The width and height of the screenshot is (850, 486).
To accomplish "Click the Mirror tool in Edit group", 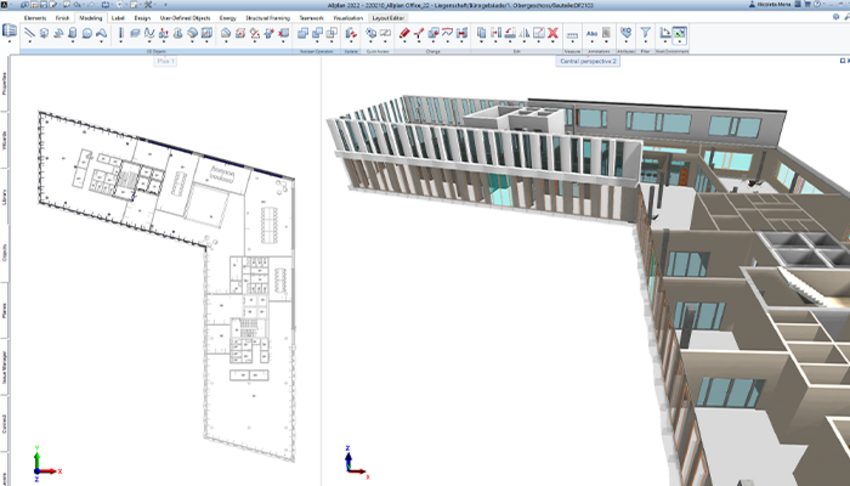I will point(524,33).
